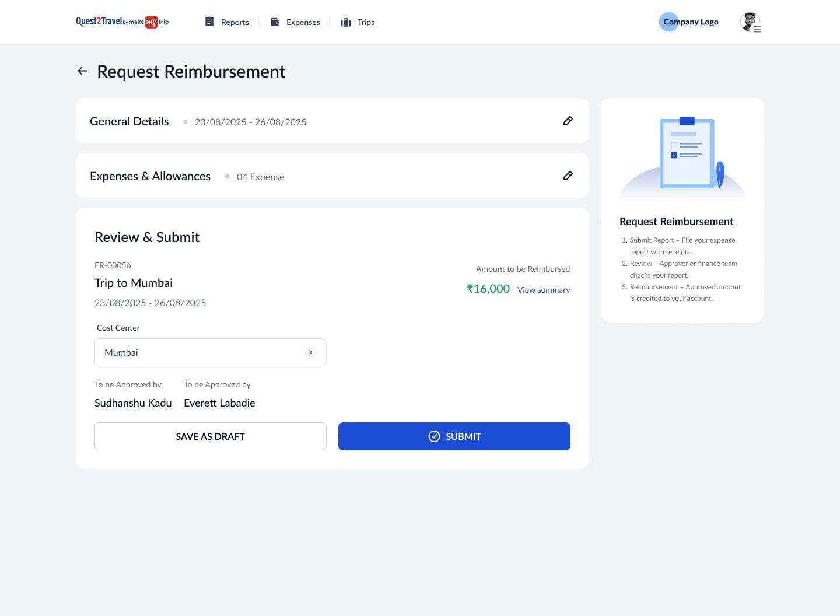
Task: Expand the General Details section
Action: 332,121
